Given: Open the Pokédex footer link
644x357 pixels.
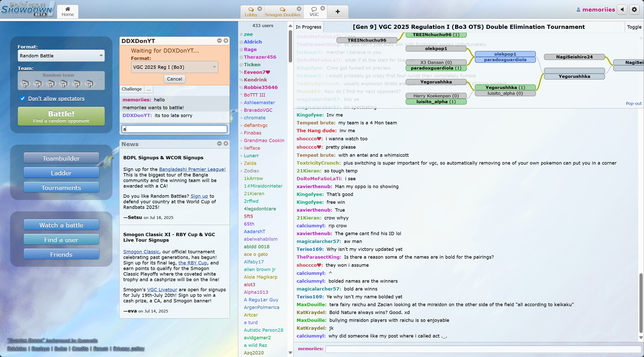Looking at the screenshot, I should click(17, 348).
